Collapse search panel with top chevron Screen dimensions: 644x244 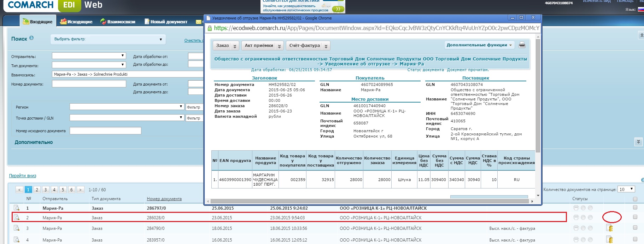point(641,35)
